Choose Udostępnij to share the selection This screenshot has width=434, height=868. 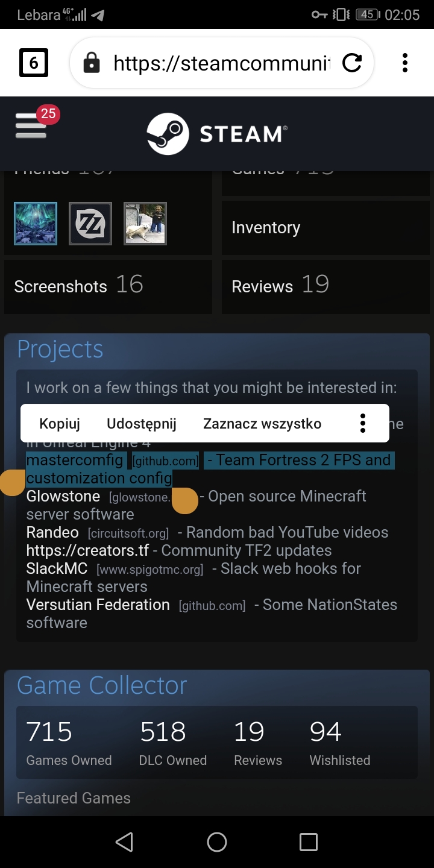tap(141, 423)
